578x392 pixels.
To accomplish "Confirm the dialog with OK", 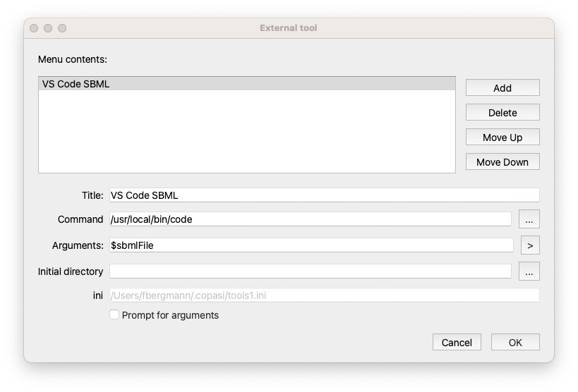I will pyautogui.click(x=515, y=342).
